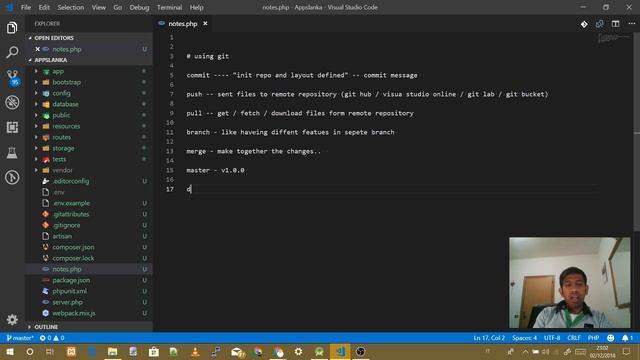Viewport: 640px width, 360px height.
Task: Close notes.php in Open Editors list
Action: tap(38, 49)
